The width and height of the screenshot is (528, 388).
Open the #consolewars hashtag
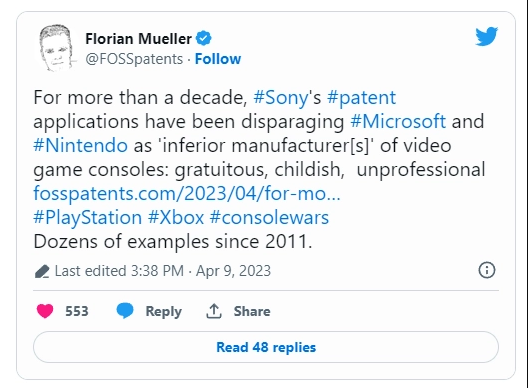pos(269,218)
